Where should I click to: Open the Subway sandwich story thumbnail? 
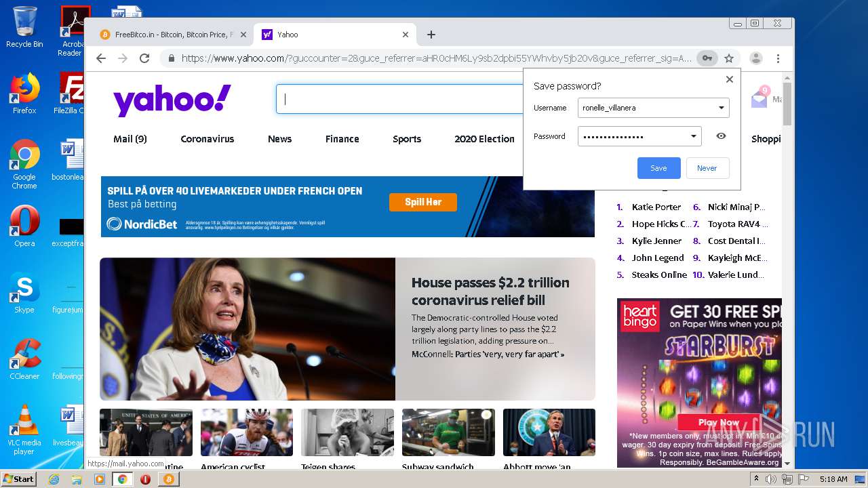pos(448,432)
